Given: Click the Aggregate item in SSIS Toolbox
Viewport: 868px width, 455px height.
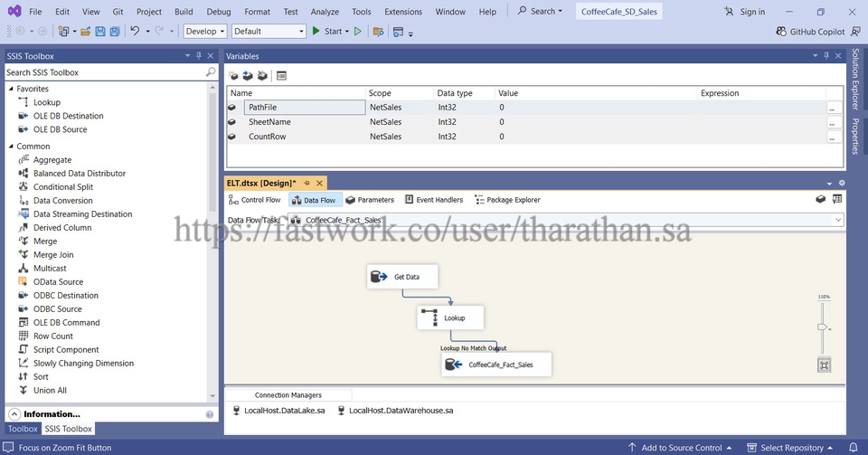Looking at the screenshot, I should [x=52, y=160].
